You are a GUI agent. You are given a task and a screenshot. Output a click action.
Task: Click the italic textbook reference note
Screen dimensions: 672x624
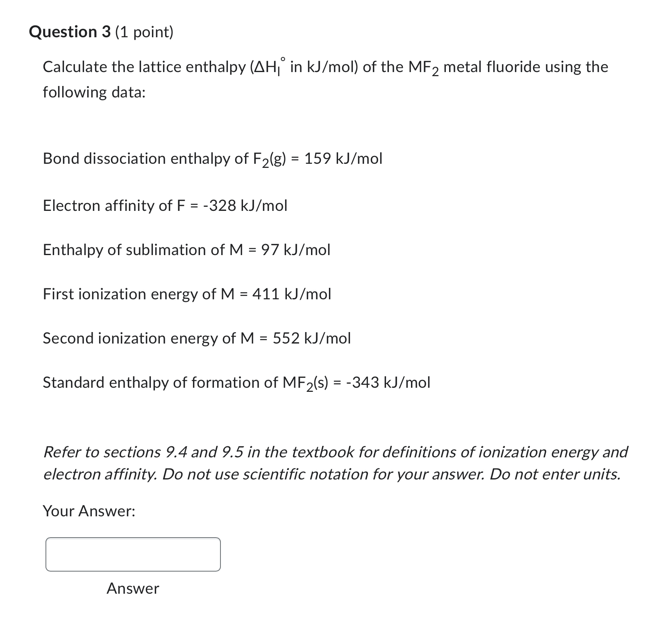pyautogui.click(x=332, y=463)
